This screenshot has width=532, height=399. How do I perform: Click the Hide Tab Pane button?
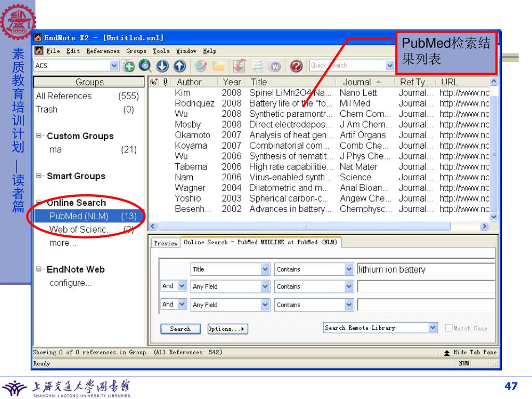click(x=470, y=353)
